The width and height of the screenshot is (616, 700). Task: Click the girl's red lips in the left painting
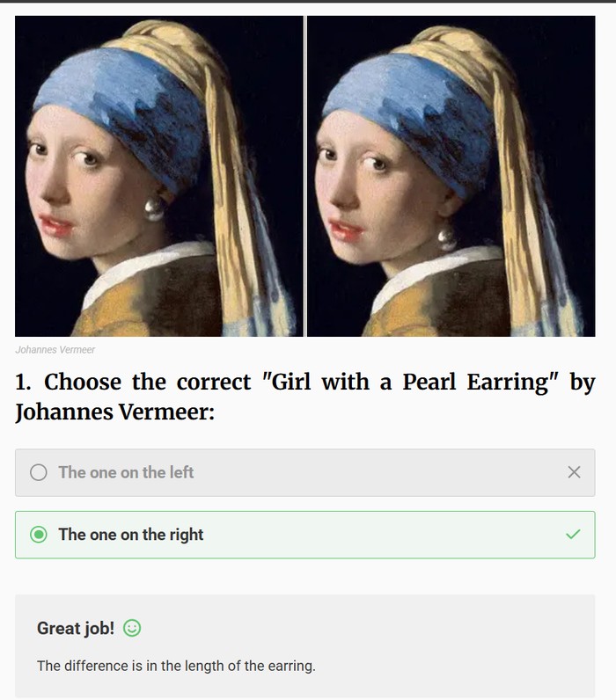coord(56,226)
